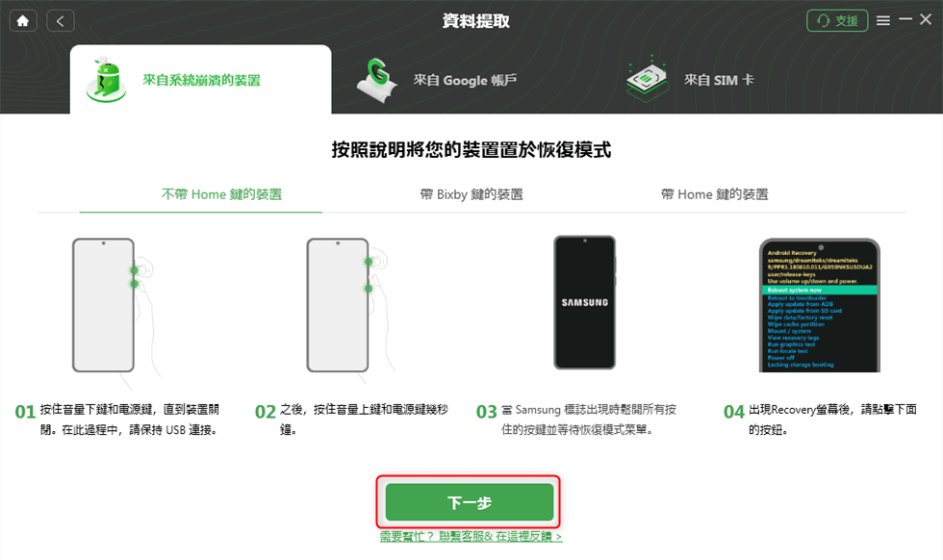Select 帶 Bixby 鍵的裝置 tab
This screenshot has height=560, width=943.
click(471, 194)
